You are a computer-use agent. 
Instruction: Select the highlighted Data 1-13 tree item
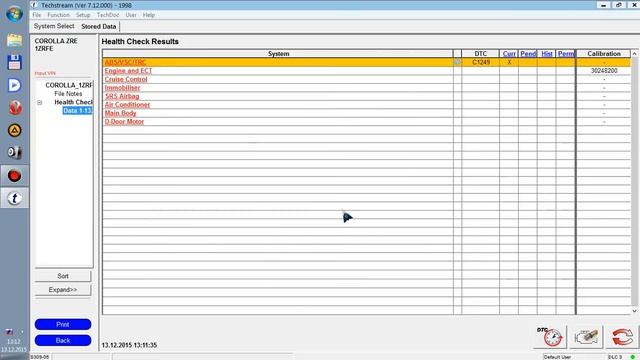78,111
